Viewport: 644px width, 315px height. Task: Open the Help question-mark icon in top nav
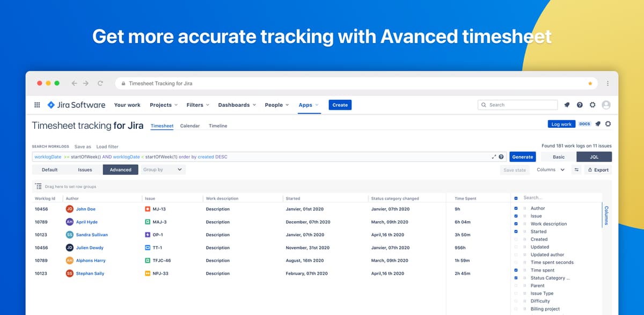(580, 105)
